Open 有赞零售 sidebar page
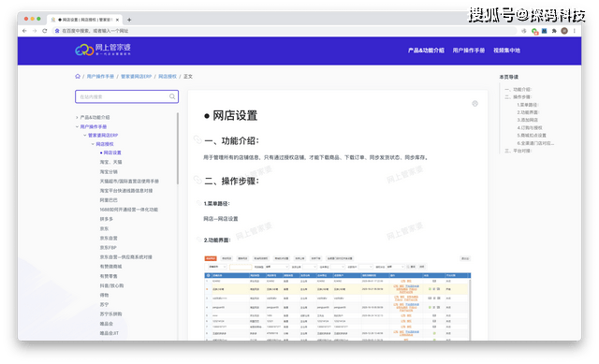The height and width of the screenshot is (364, 599). [x=109, y=276]
